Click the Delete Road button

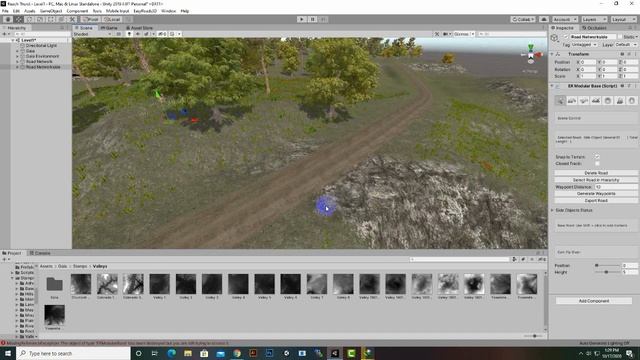[596, 173]
